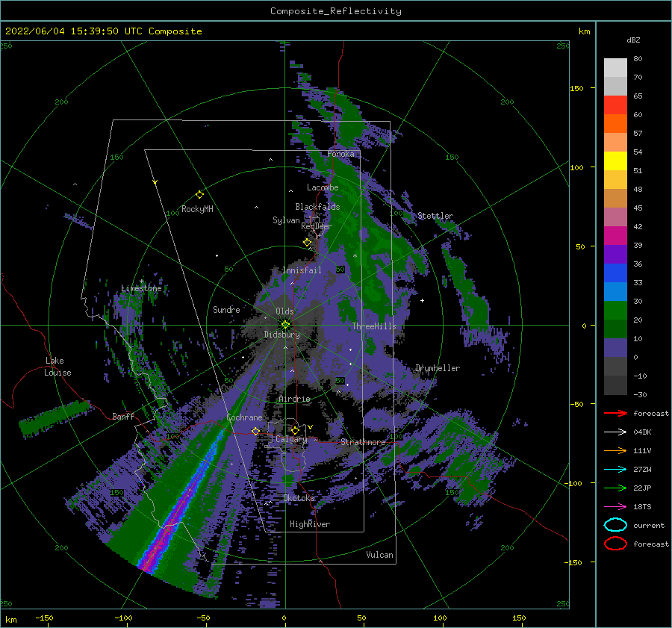Click the yellow diamond marker below RedDeer
Image resolution: width=672 pixels, height=628 pixels.
[x=307, y=243]
